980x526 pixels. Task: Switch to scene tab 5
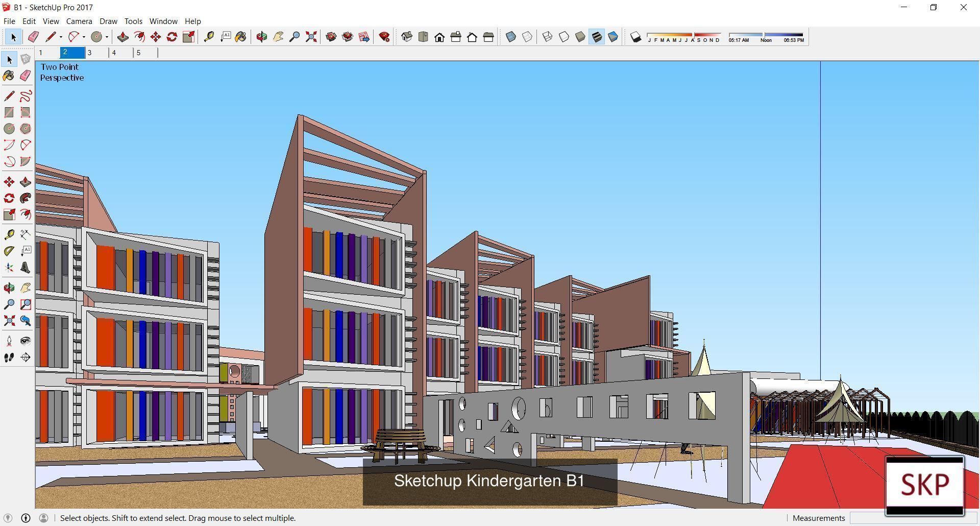(x=145, y=53)
